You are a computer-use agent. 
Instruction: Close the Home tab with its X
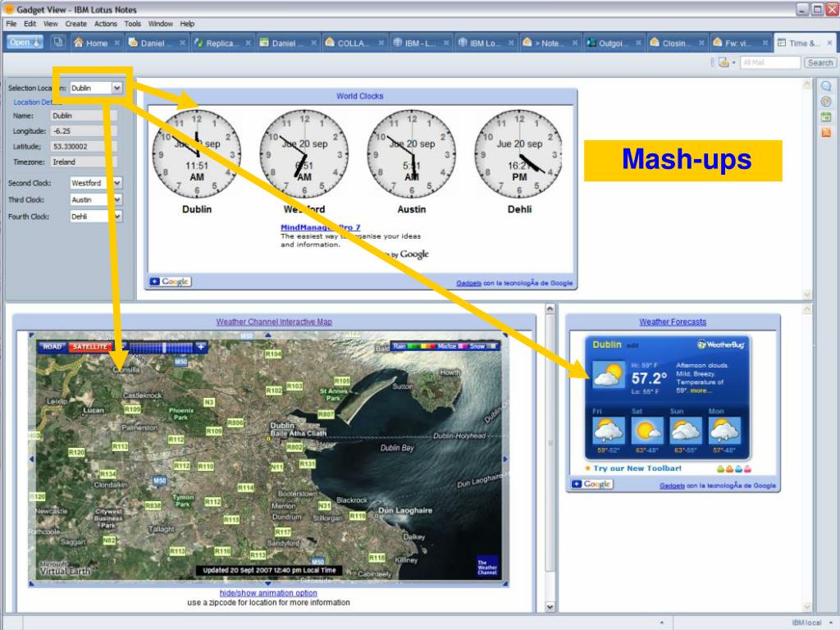point(116,43)
